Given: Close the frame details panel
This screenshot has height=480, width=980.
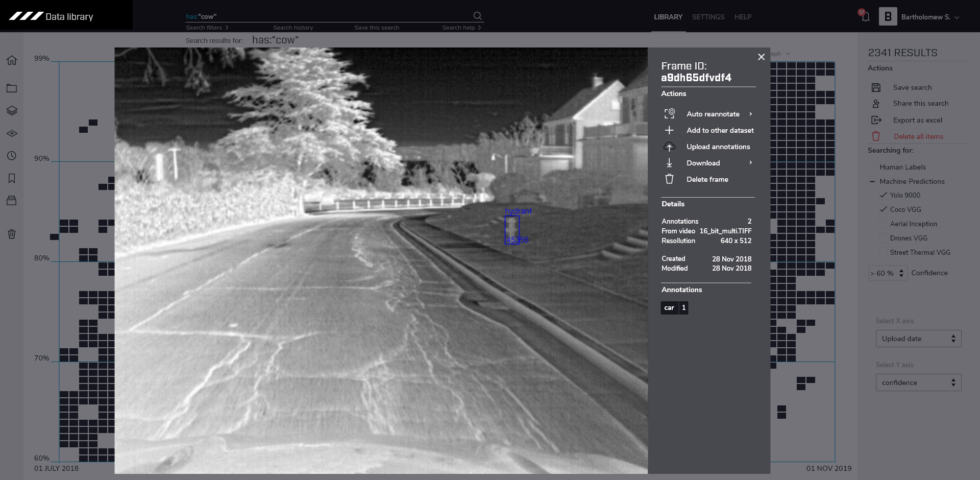Looking at the screenshot, I should coord(761,57).
